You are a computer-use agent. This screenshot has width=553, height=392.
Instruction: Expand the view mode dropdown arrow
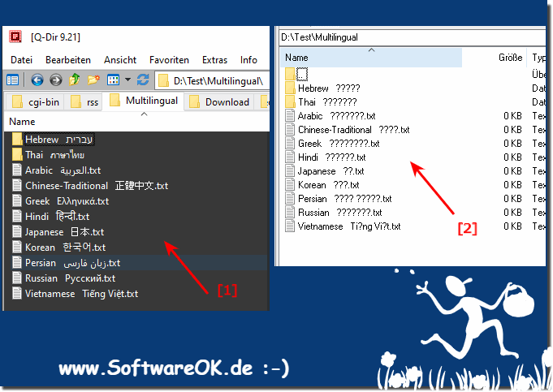127,80
